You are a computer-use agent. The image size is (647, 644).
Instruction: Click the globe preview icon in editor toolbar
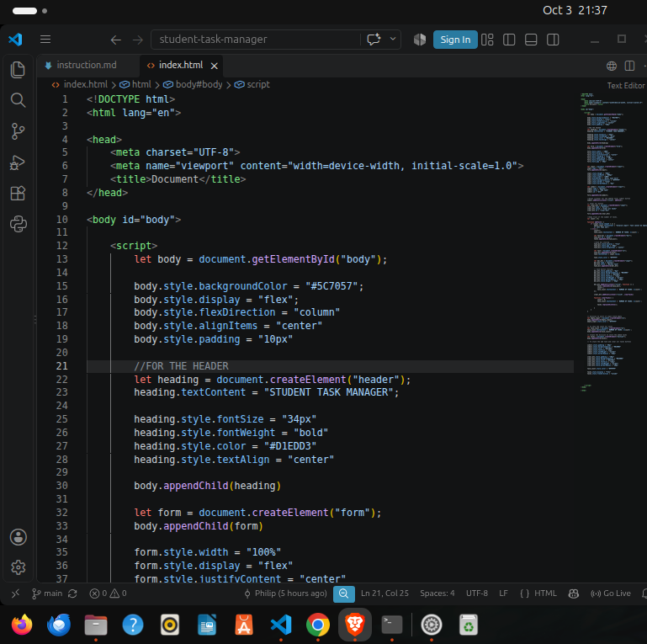point(612,66)
